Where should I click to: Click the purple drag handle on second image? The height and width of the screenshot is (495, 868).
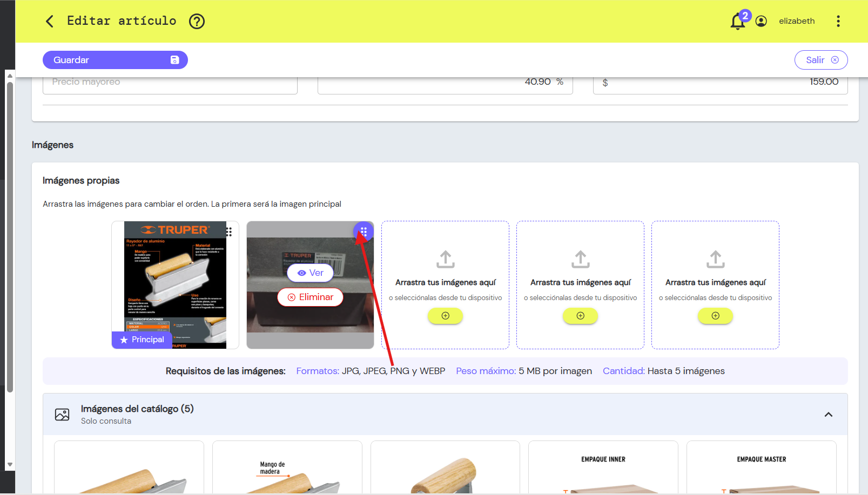[364, 232]
